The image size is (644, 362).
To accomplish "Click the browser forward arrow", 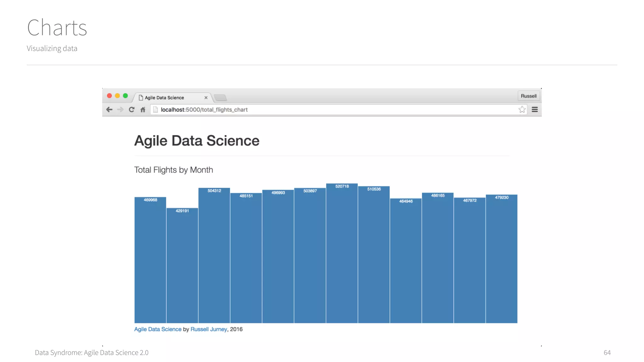I will click(120, 110).
